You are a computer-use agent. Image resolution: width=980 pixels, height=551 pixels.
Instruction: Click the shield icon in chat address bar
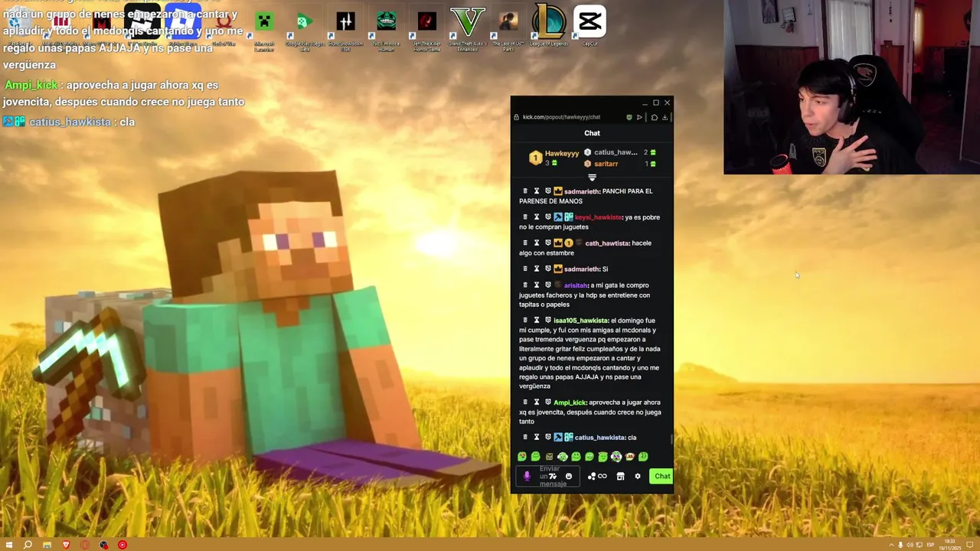pos(629,117)
